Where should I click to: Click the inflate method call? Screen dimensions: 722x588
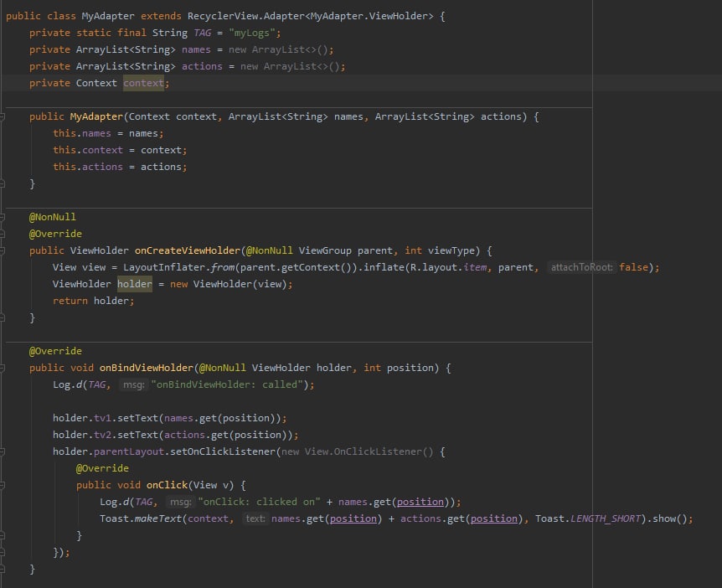pyautogui.click(x=384, y=267)
